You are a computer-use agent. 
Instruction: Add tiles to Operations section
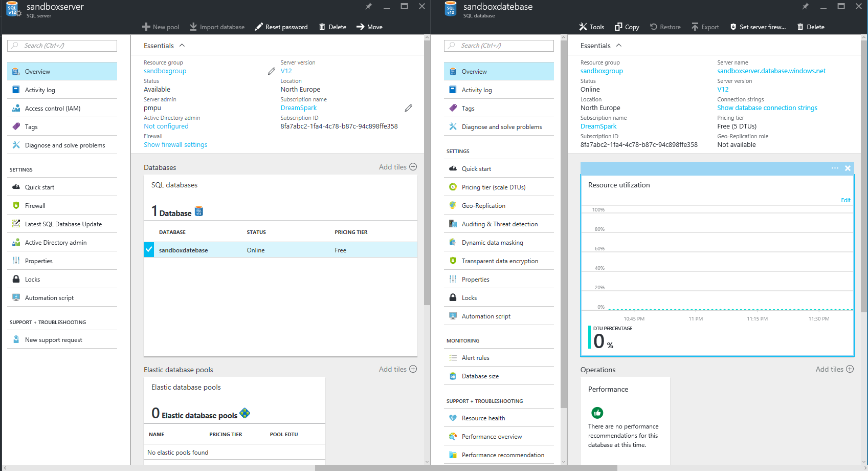point(835,369)
